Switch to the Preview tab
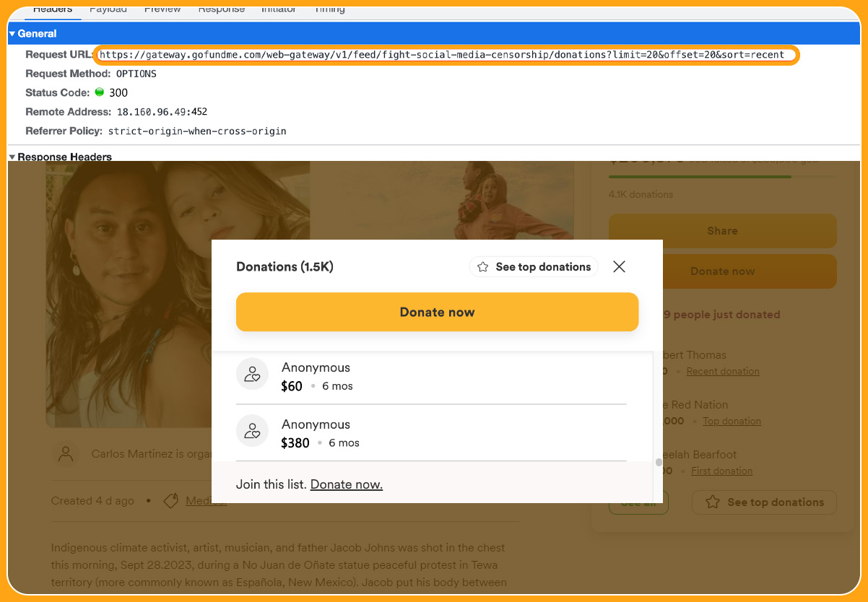 [162, 9]
